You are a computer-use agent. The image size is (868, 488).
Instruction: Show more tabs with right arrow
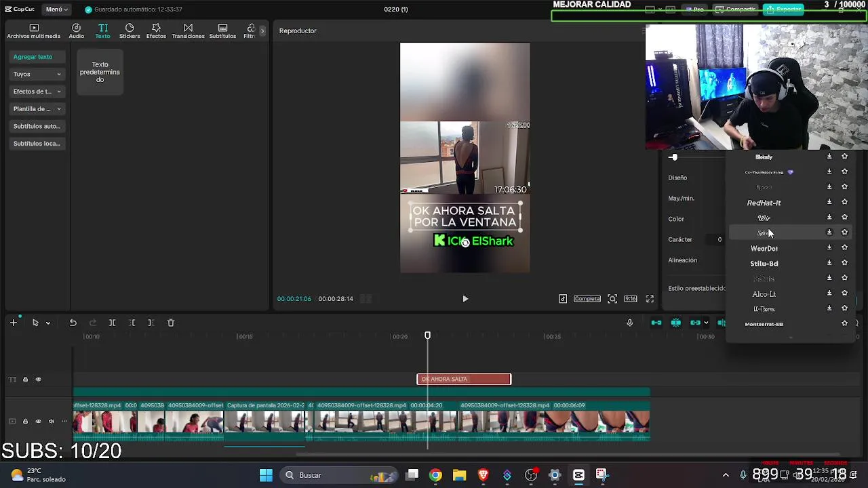pos(262,31)
